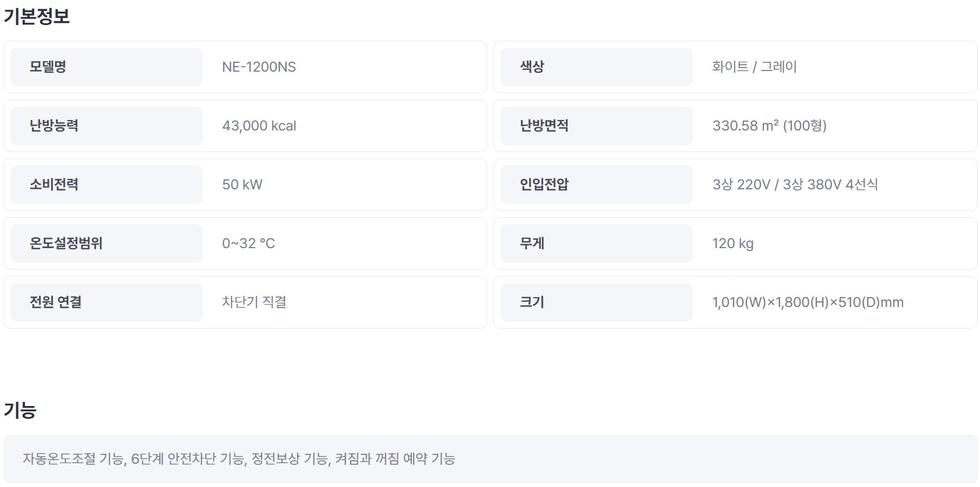Select the 330.58 m² (100형) value
Viewport: 980px width, 487px height.
point(770,126)
